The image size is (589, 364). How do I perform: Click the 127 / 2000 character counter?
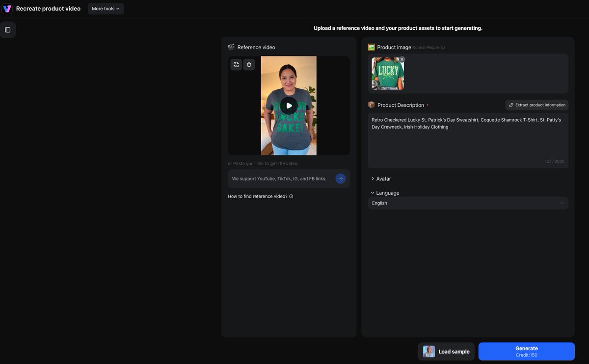(x=555, y=161)
